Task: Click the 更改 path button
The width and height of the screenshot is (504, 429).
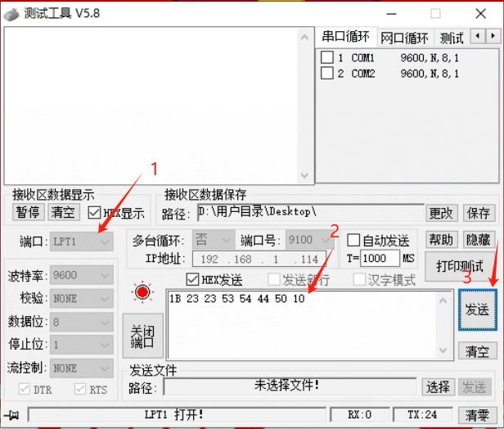Action: coord(442,213)
